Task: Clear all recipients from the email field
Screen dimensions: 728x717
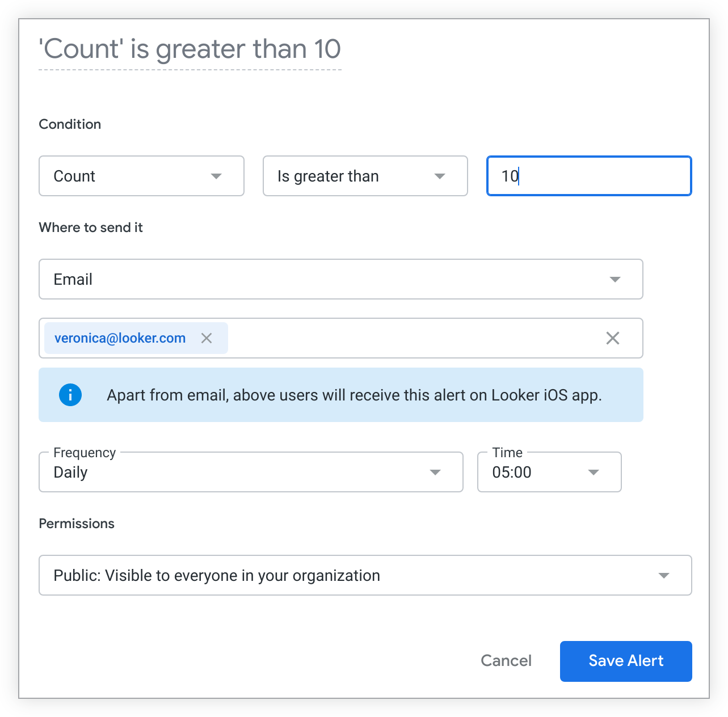Action: (613, 338)
